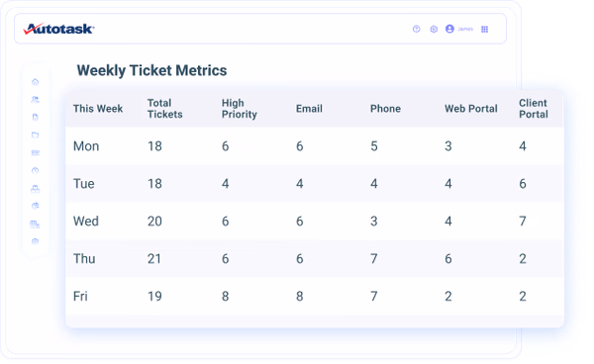This screenshot has height=364, width=594.
Task: Open the help question mark icon
Action: coord(417,29)
